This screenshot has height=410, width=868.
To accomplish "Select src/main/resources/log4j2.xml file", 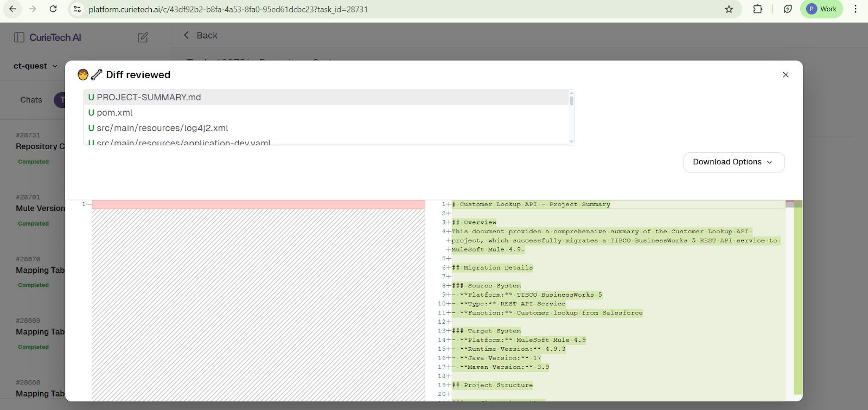I will pos(325,128).
